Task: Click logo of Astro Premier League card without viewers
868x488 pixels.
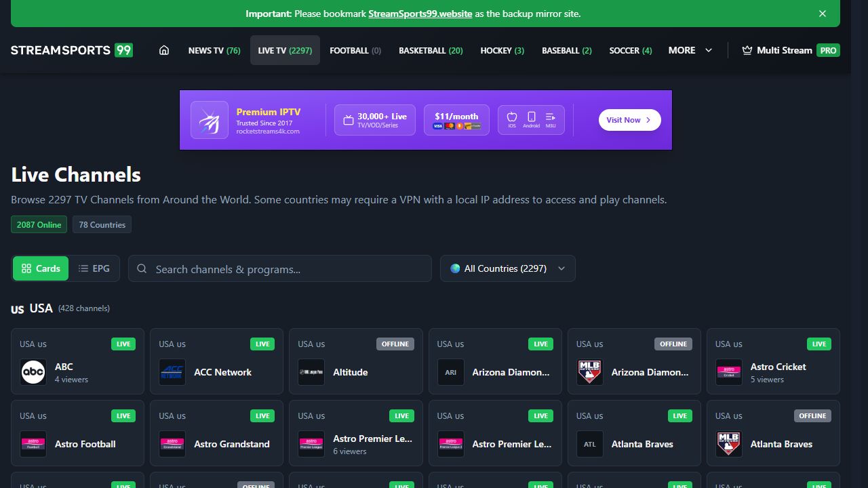Action: pyautogui.click(x=451, y=444)
